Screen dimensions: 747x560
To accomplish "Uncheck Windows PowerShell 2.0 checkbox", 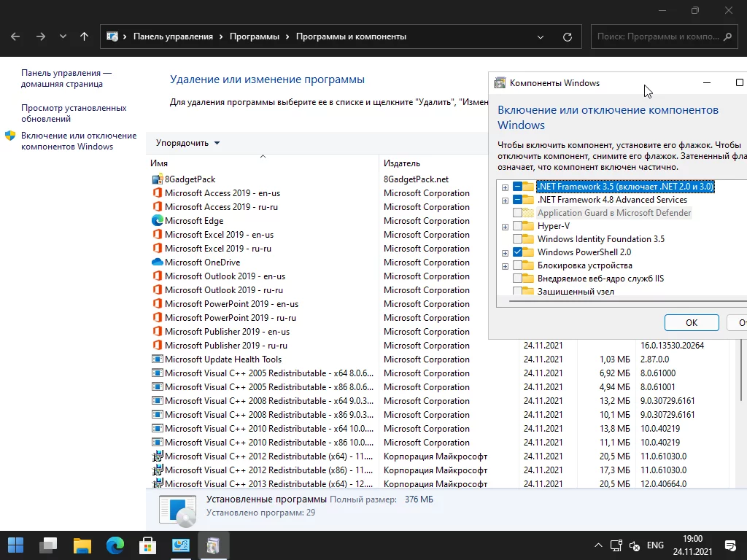I will click(x=517, y=252).
